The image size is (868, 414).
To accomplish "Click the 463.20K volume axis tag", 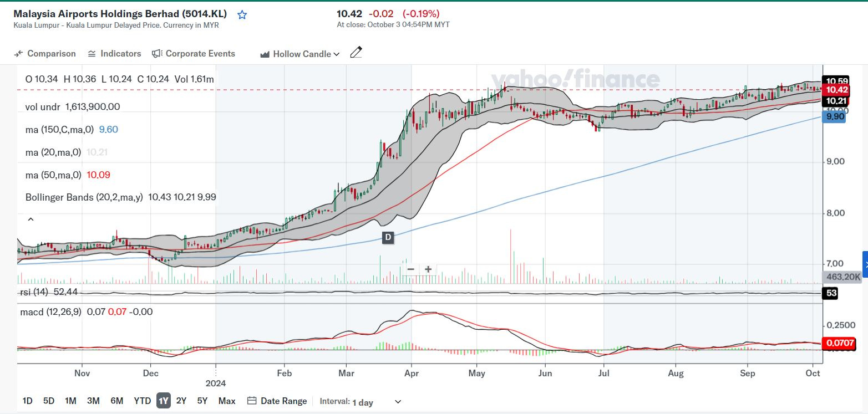I will tap(842, 277).
